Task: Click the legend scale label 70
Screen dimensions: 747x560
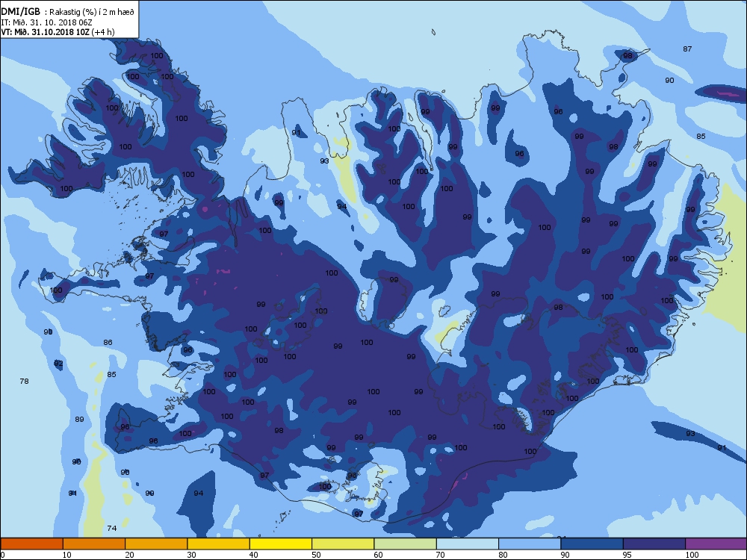Action: click(x=441, y=555)
